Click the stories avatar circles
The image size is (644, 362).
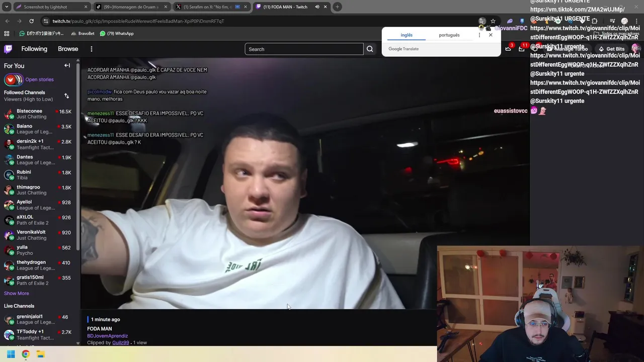(14, 79)
